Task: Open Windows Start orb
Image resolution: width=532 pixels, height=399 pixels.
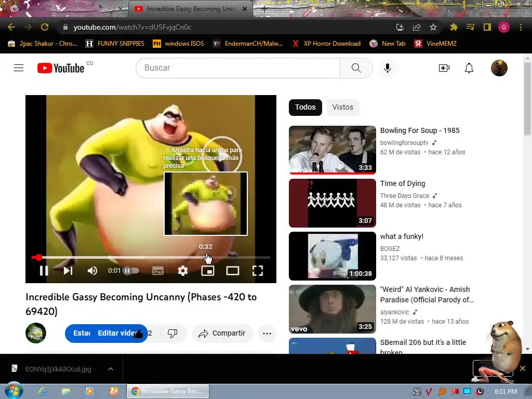Action: [14, 391]
